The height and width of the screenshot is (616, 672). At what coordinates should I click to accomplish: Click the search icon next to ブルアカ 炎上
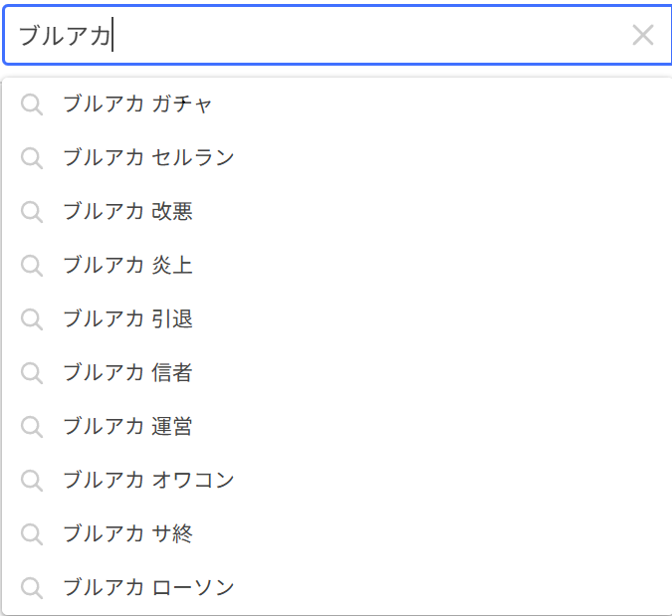point(32,266)
